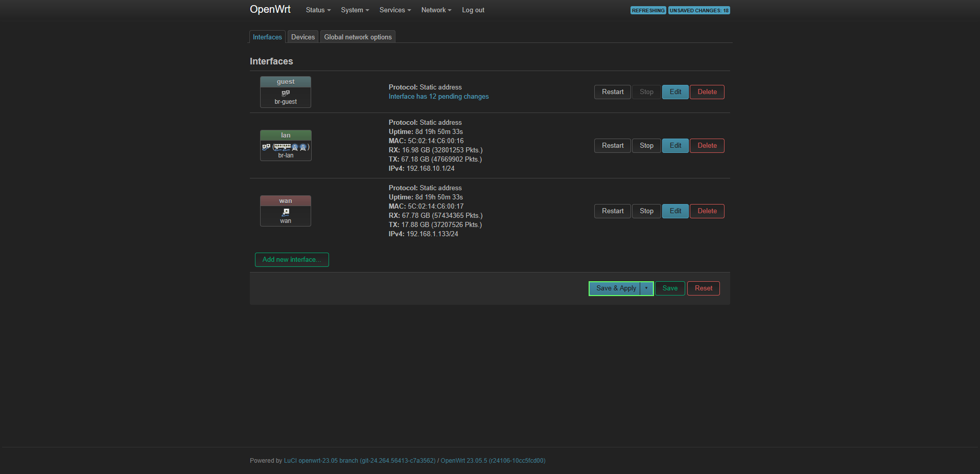The height and width of the screenshot is (474, 980).
Task: Click the br-lan bridge icon
Action: 266,147
